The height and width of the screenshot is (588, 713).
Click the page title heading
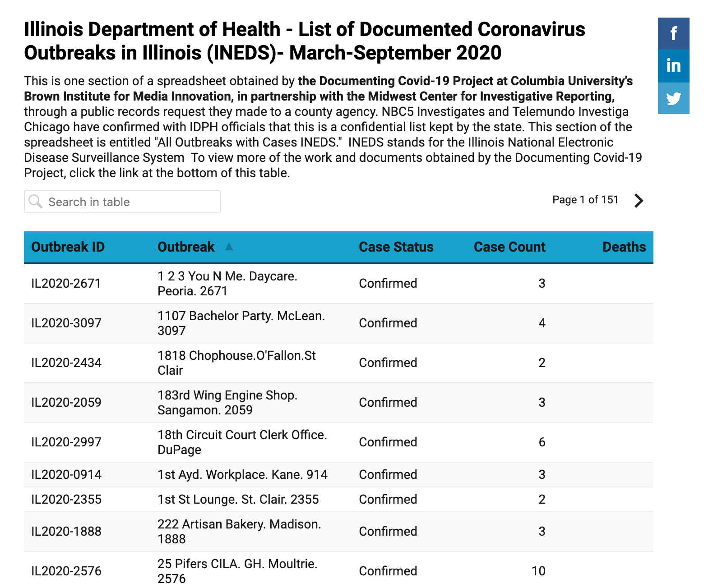click(305, 41)
